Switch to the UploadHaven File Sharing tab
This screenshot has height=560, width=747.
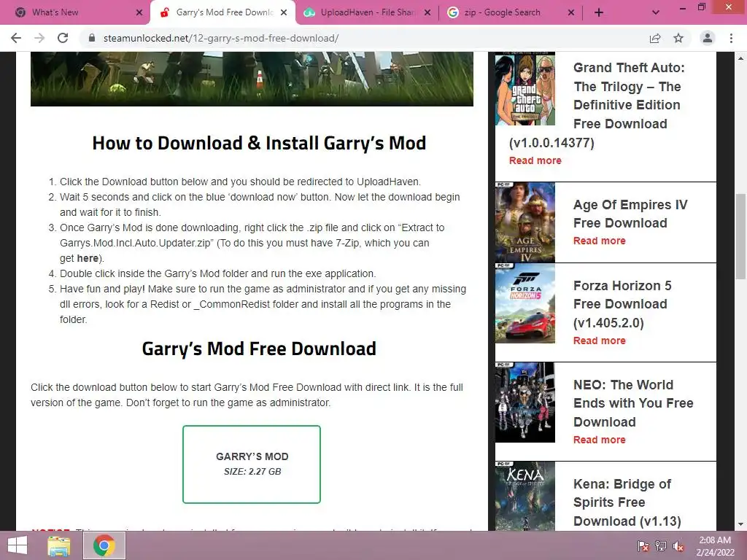tap(367, 12)
